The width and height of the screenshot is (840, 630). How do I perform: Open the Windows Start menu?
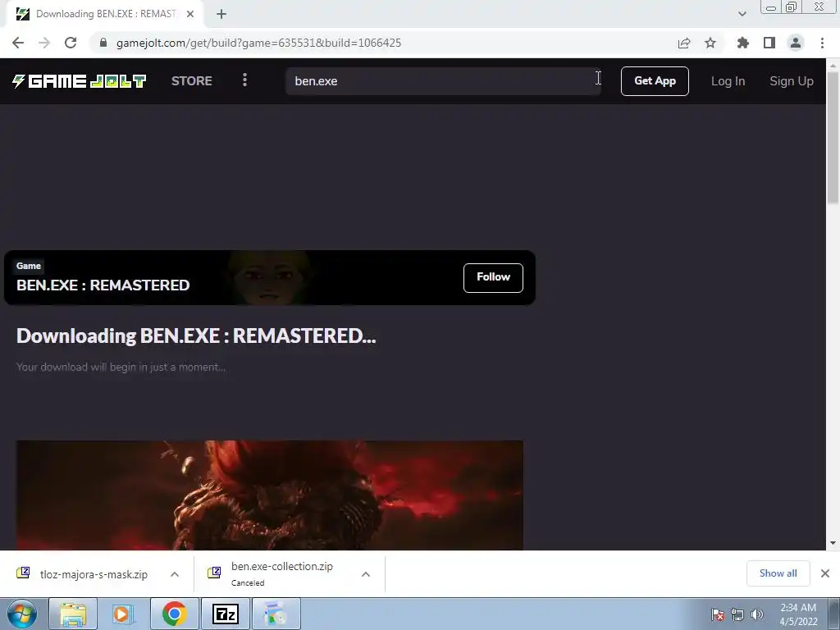tap(22, 614)
